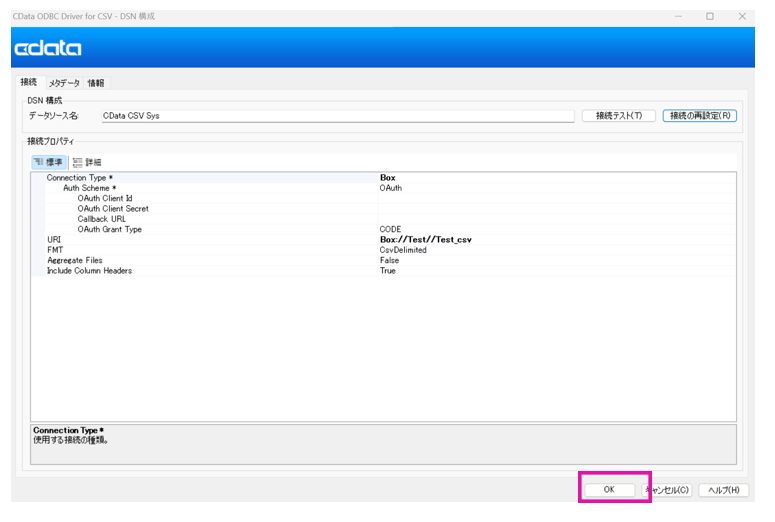Image resolution: width=775 pixels, height=522 pixels.
Task: Switch to the 詳細 property view
Action: point(87,162)
